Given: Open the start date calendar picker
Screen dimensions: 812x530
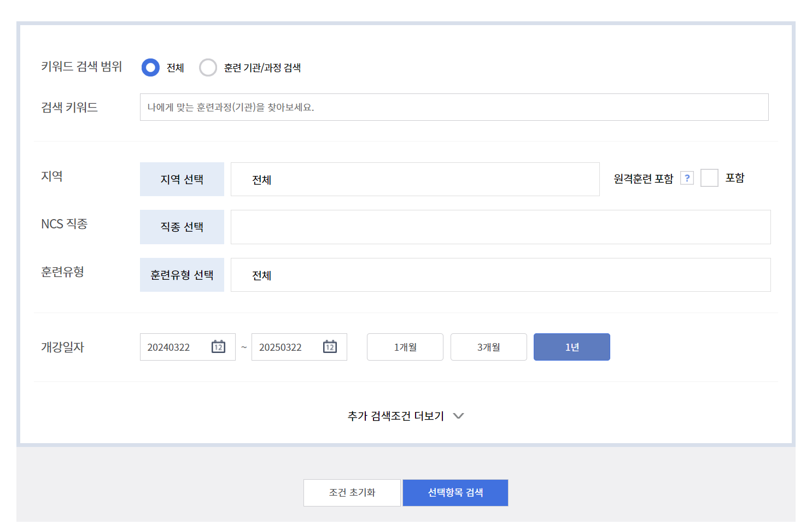Looking at the screenshot, I should (x=218, y=346).
